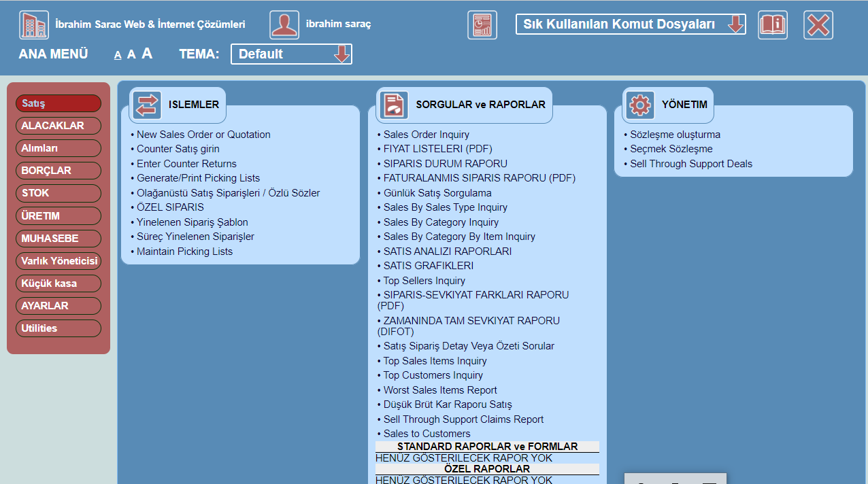The width and height of the screenshot is (868, 484).
Task: Select the medium font size A
Action: (x=132, y=54)
